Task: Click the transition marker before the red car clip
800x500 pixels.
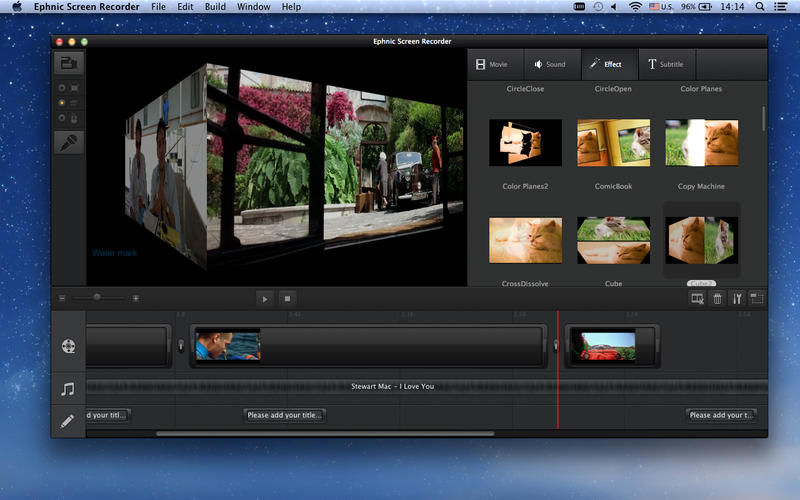Action: coord(556,346)
